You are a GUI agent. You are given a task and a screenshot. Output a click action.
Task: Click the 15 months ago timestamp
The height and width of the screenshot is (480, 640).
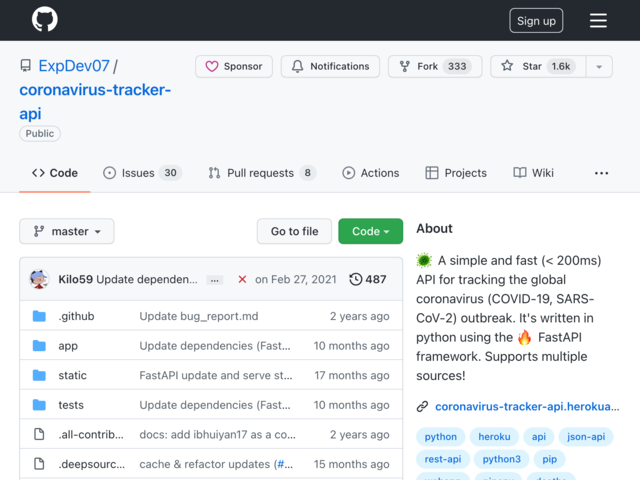point(352,464)
